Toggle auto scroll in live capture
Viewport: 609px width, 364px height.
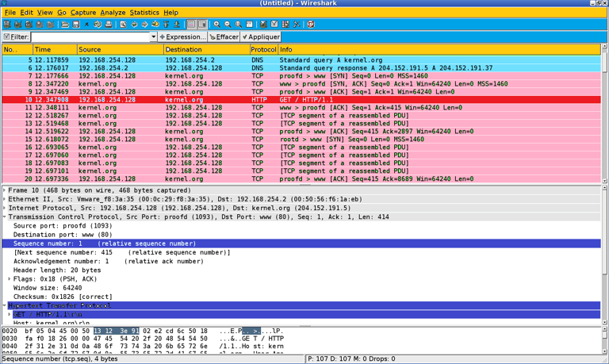click(202, 25)
